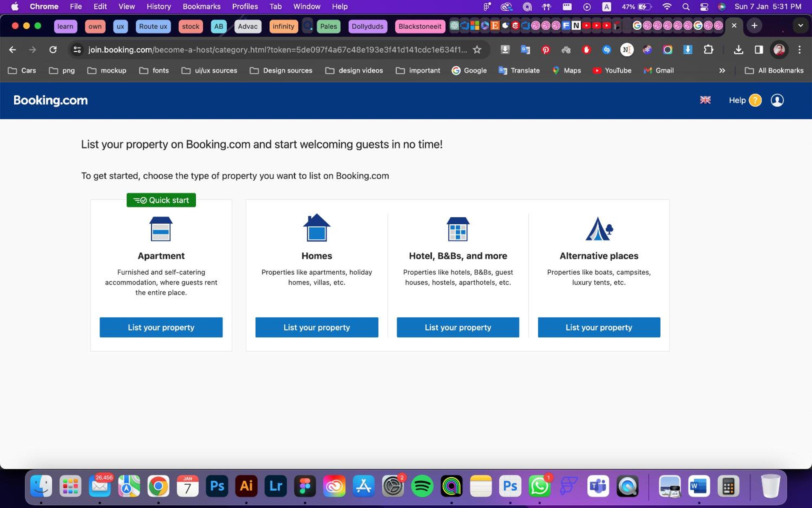The image size is (812, 508).
Task: Bookmark this page with the star icon
Action: (477, 50)
